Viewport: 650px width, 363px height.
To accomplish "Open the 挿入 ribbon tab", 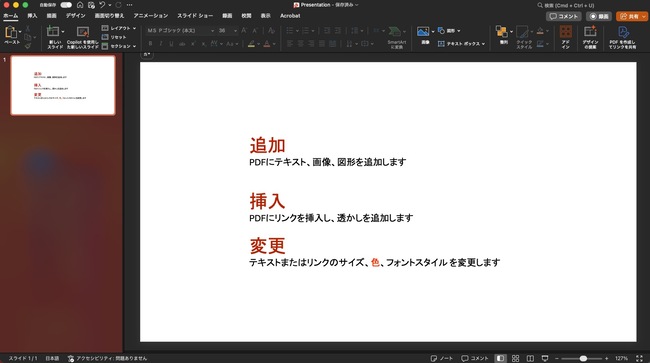I will point(32,16).
